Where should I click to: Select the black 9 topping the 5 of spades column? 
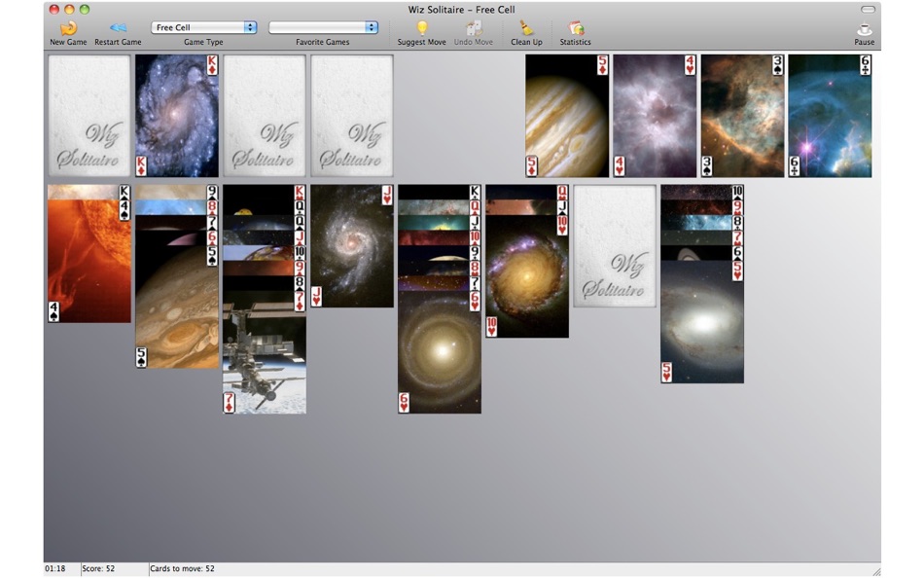tap(177, 193)
